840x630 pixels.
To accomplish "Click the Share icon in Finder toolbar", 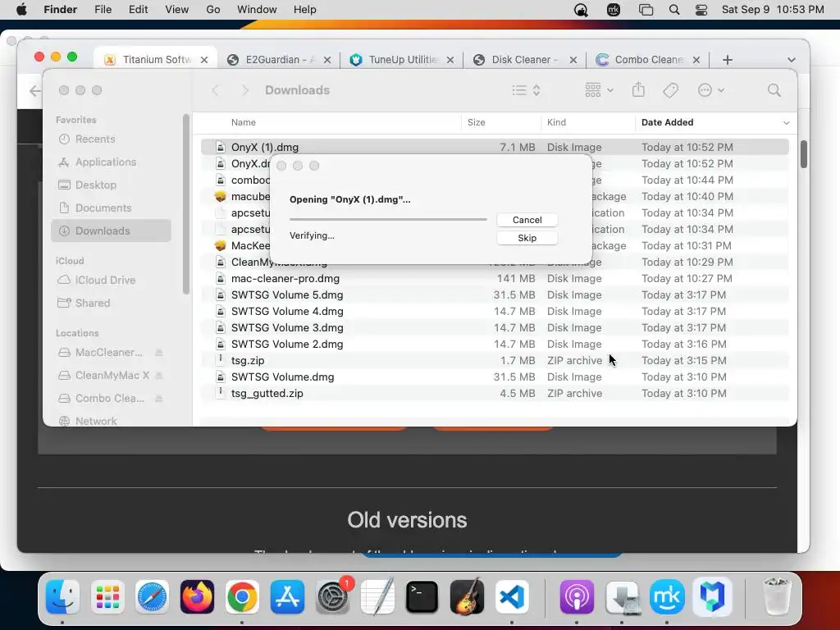I will click(638, 89).
